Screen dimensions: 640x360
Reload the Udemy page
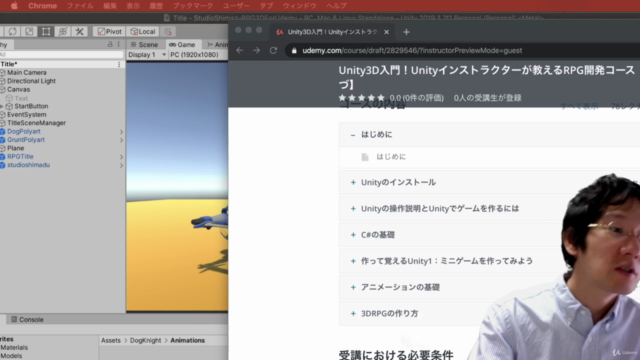point(273,50)
